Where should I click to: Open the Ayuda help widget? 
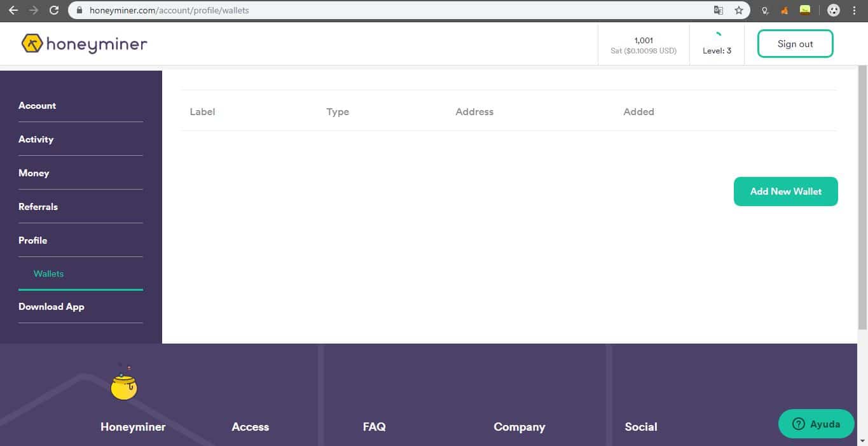coord(816,424)
